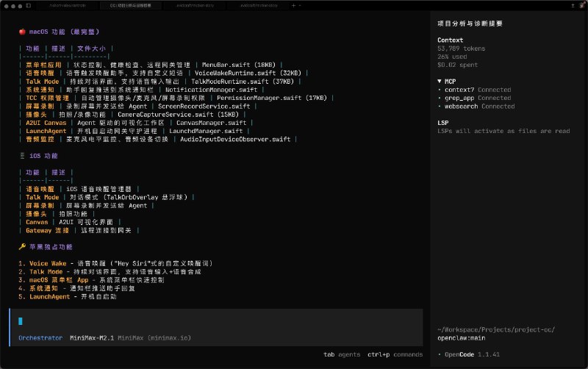
Task: Click 'LSPs will activate as files are read'
Action: pos(503,131)
